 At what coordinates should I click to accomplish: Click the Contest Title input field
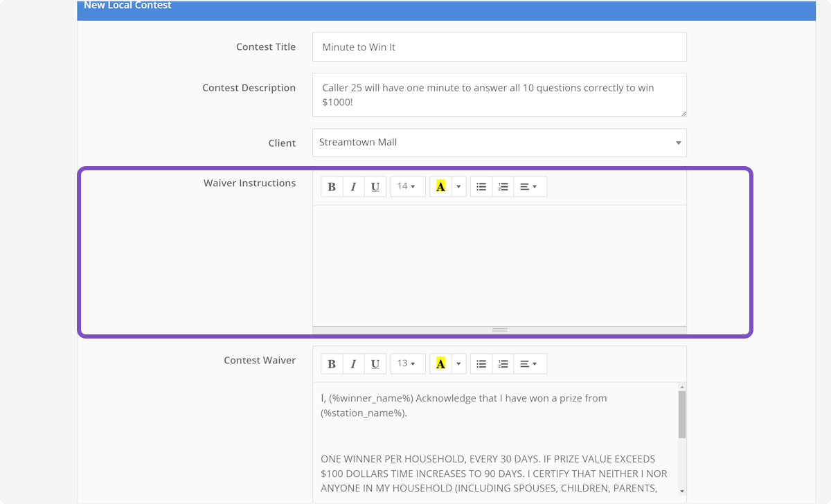(499, 46)
